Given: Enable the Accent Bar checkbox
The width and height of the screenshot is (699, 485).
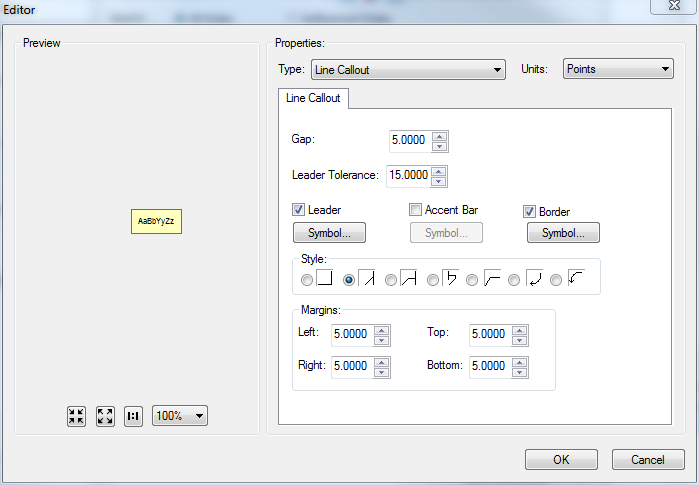Looking at the screenshot, I should coord(415,210).
